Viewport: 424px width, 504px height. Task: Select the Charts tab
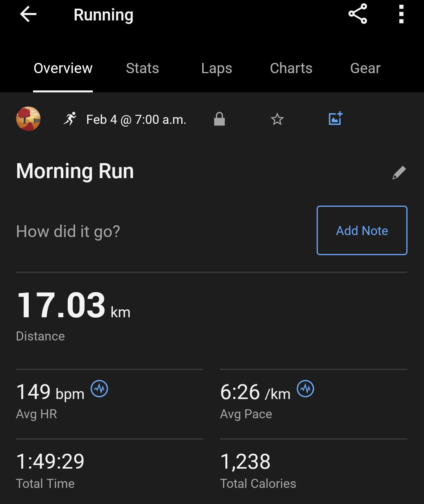coord(291,68)
